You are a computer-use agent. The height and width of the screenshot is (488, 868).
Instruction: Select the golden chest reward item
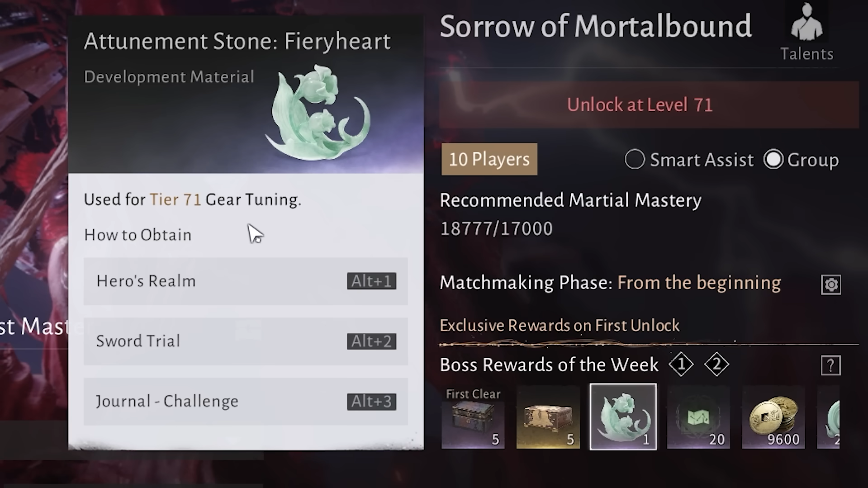(x=548, y=417)
